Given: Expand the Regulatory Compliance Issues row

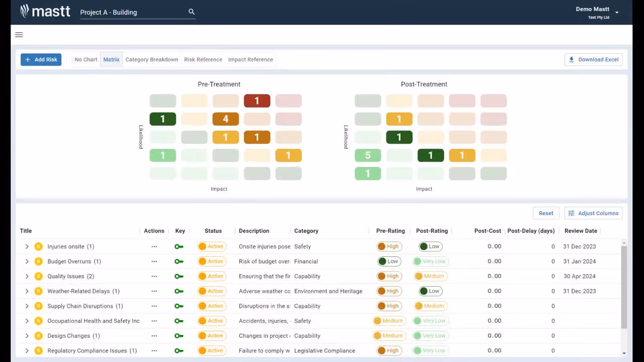Looking at the screenshot, I should pos(27,350).
